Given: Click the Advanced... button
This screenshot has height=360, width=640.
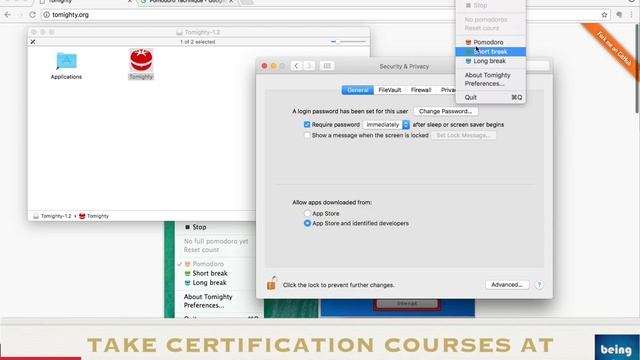Looking at the screenshot, I should 507,284.
